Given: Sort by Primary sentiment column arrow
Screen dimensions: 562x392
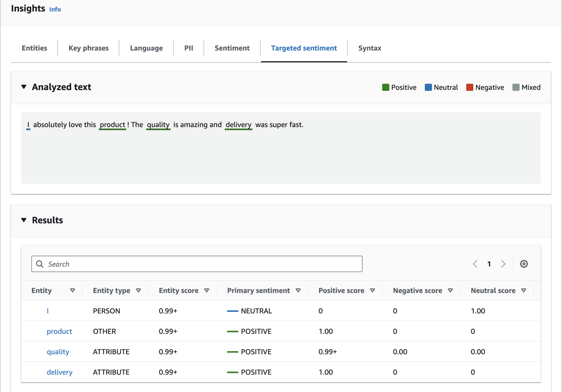Looking at the screenshot, I should click(x=298, y=290).
